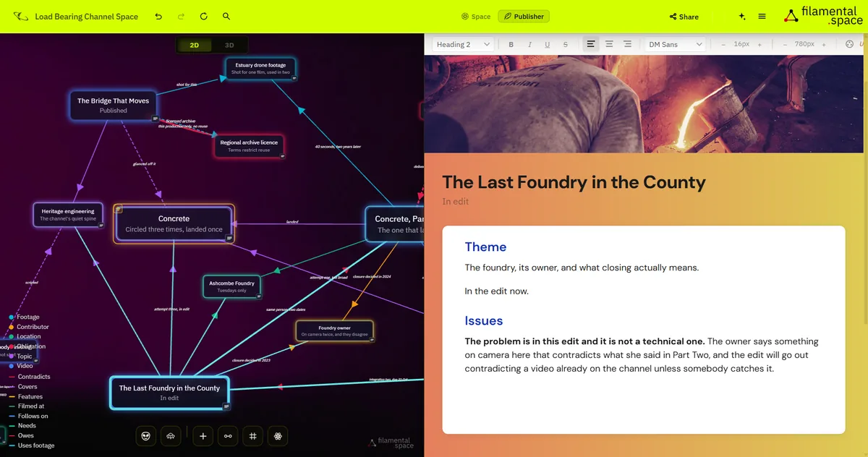The width and height of the screenshot is (868, 457).
Task: Toggle Contributor legend filter
Action: pyautogui.click(x=28, y=327)
